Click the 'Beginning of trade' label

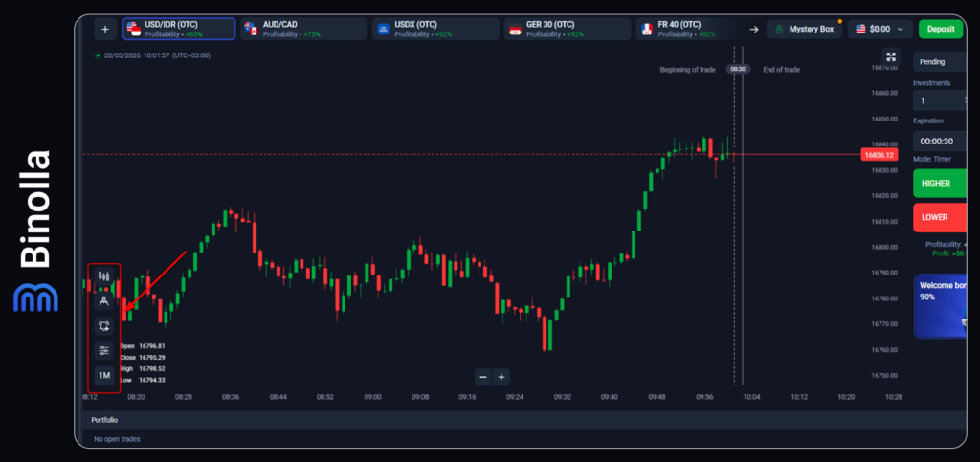pos(687,70)
